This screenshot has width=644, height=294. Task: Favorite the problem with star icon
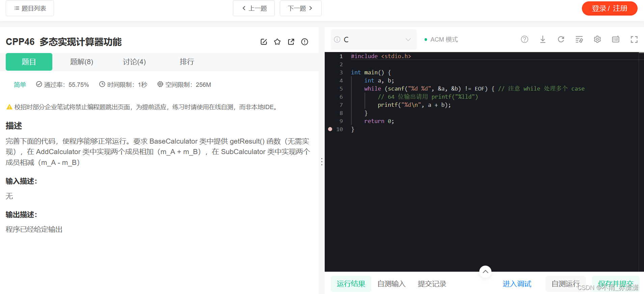point(277,42)
